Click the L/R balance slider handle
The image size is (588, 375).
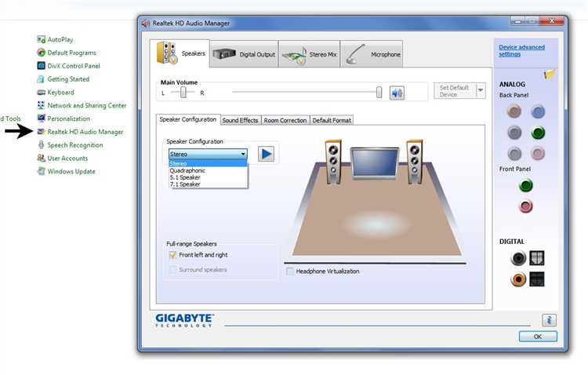pyautogui.click(x=183, y=93)
